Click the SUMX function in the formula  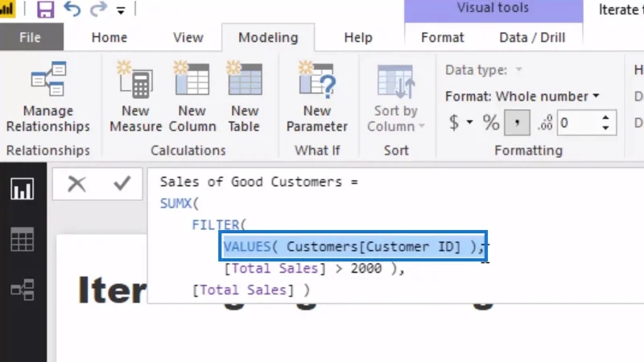[175, 204]
